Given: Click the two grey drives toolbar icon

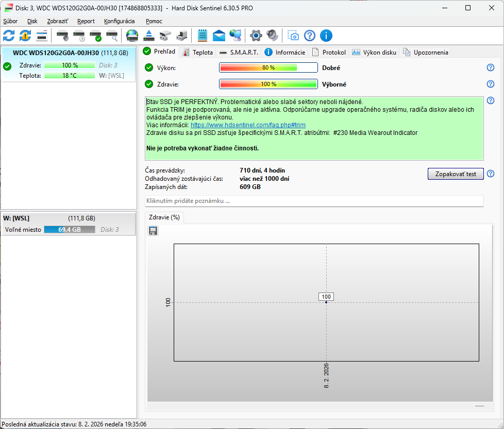Looking at the screenshot, I should [165, 36].
